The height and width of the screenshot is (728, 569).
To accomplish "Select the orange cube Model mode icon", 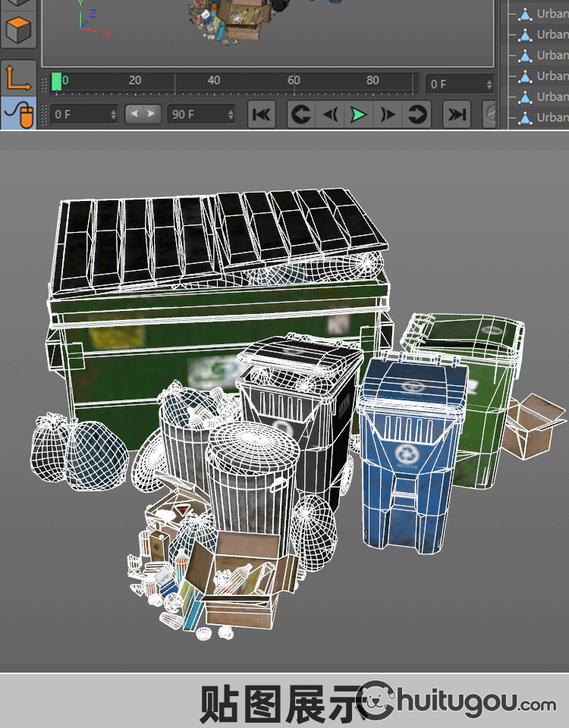I will (x=18, y=31).
